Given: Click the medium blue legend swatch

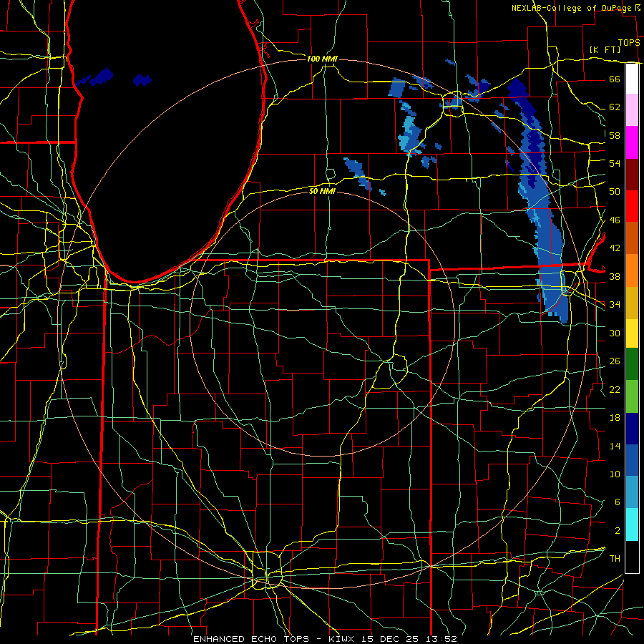Looking at the screenshot, I should click(632, 460).
